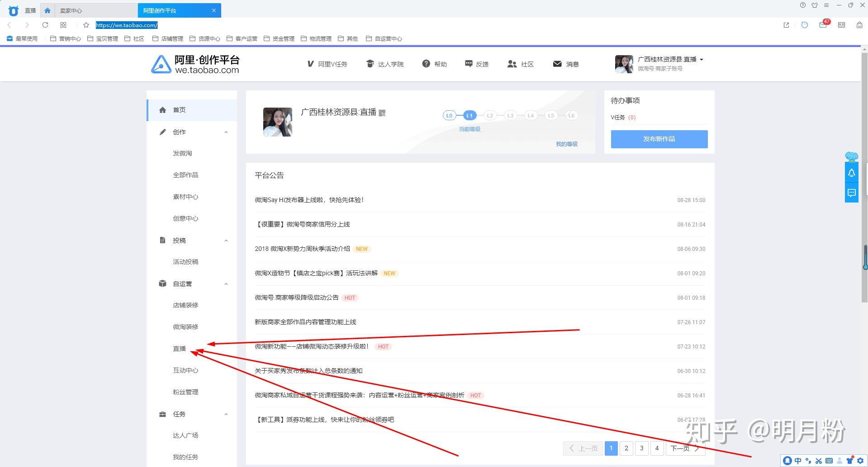The height and width of the screenshot is (467, 868).
Task: Open mail icon with 47 badge
Action: [x=823, y=24]
